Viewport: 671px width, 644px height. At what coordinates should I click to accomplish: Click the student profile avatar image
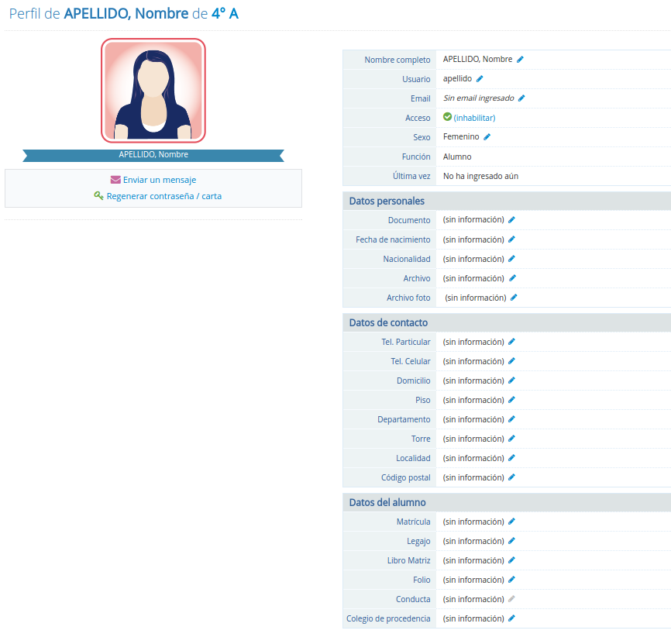[x=153, y=91]
